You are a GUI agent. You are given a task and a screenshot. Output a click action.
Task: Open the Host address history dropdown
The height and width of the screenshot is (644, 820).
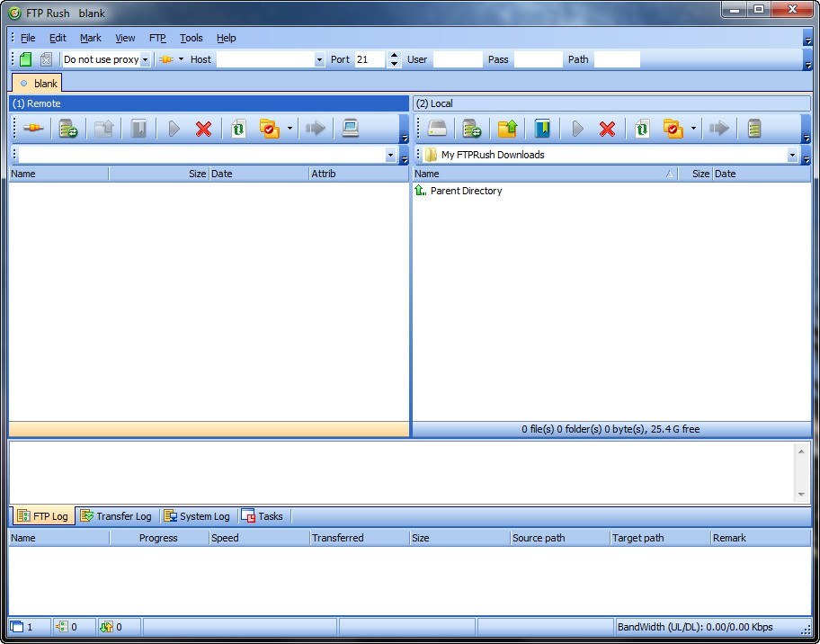coord(320,59)
